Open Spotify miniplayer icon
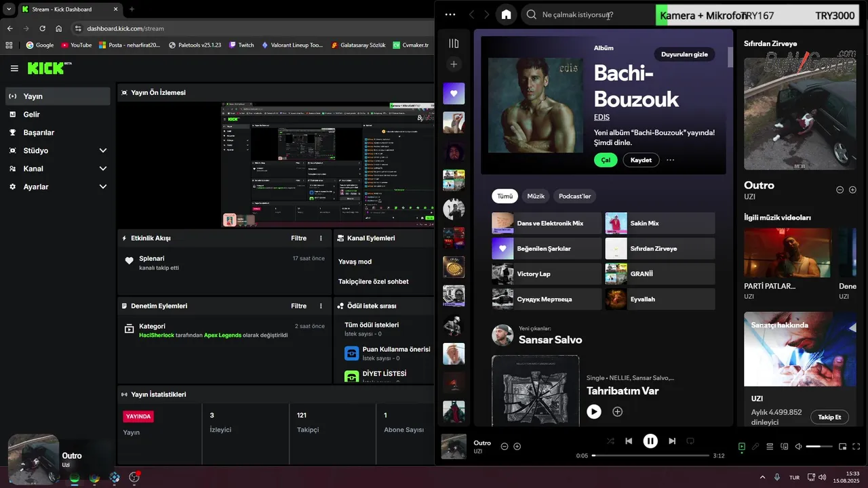The image size is (868, 488). coord(843,447)
